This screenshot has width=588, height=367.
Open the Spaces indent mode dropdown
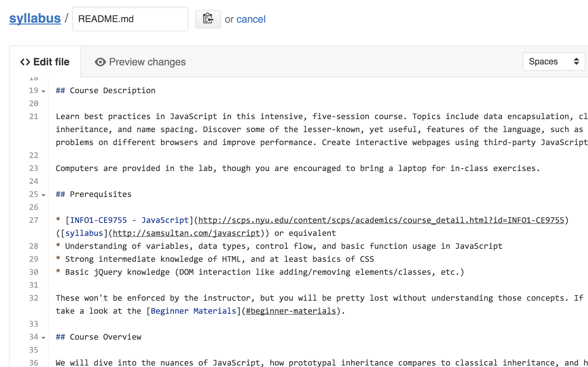554,61
